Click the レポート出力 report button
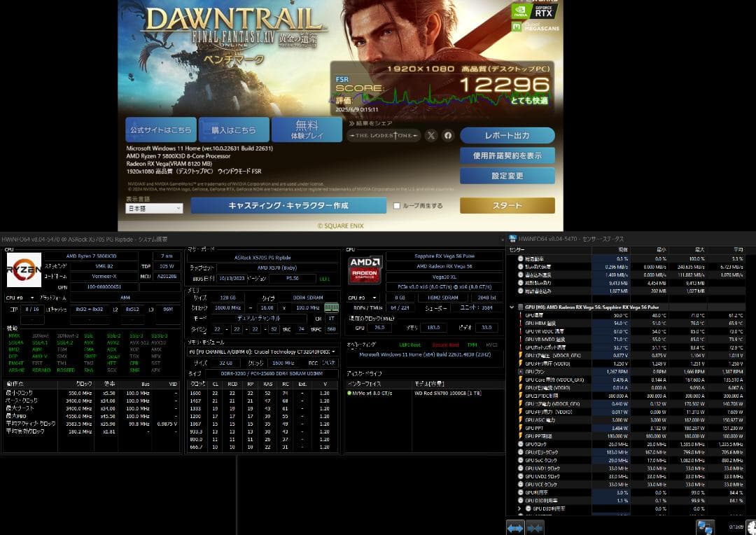 (x=507, y=135)
